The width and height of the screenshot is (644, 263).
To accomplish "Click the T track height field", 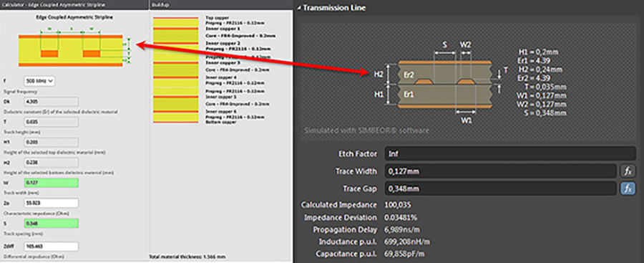I will [52, 122].
